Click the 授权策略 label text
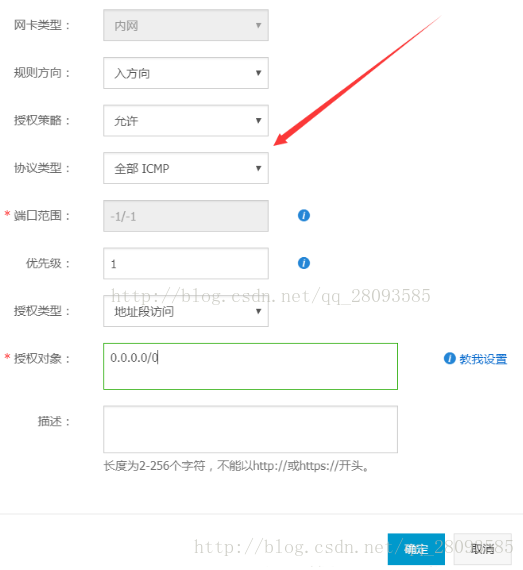The image size is (523, 570). click(x=42, y=120)
